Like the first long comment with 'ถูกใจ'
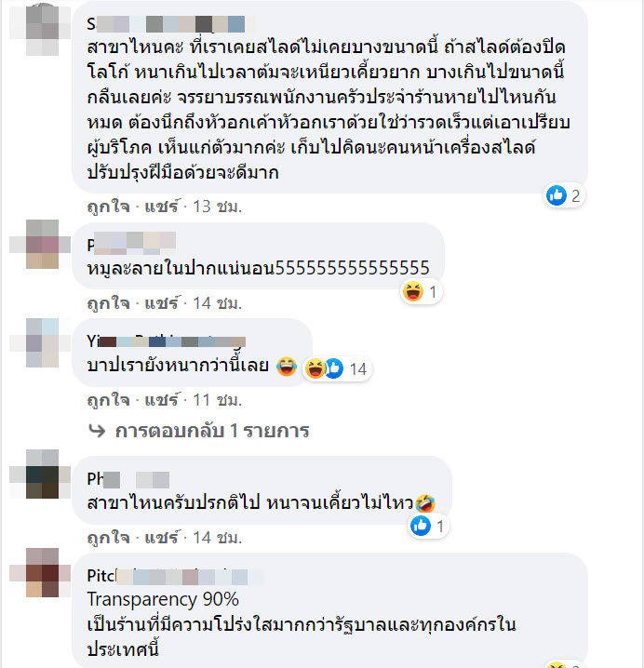 click(108, 207)
